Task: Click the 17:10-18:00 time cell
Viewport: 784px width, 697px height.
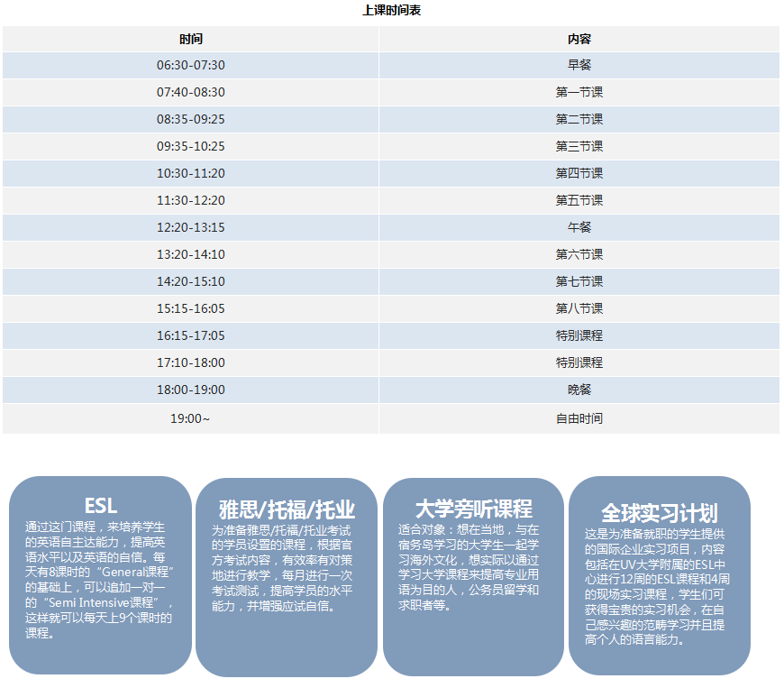Action: coord(190,362)
